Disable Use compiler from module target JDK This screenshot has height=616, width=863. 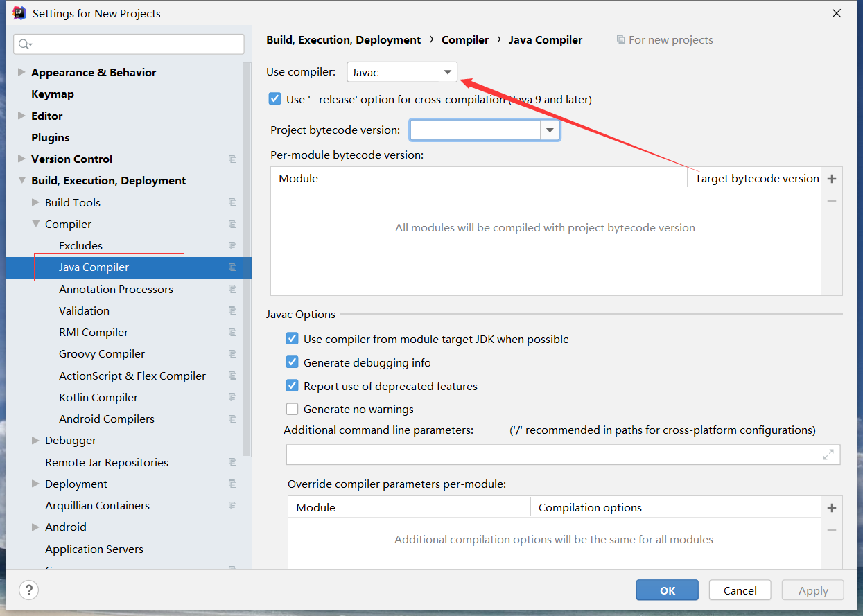pyautogui.click(x=293, y=339)
